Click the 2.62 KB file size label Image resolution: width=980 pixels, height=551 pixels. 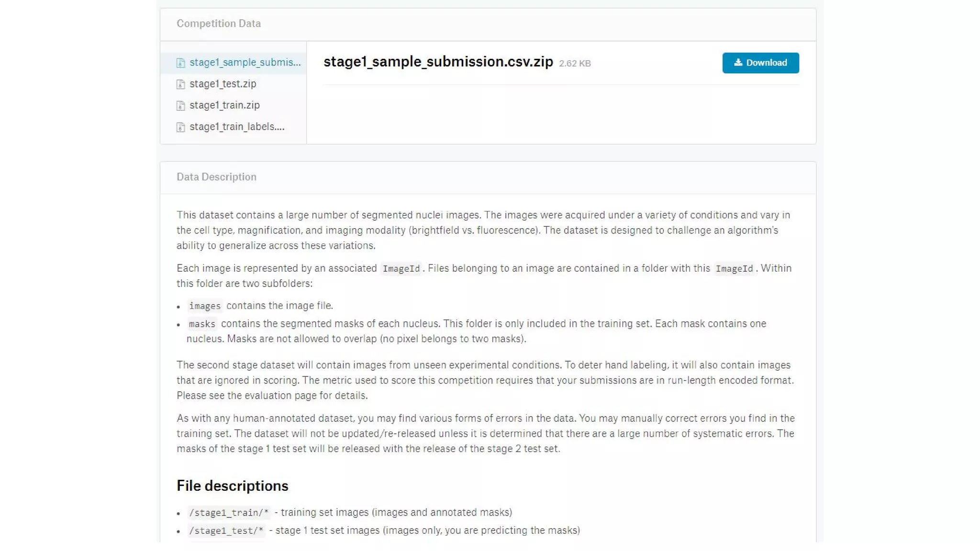(575, 64)
